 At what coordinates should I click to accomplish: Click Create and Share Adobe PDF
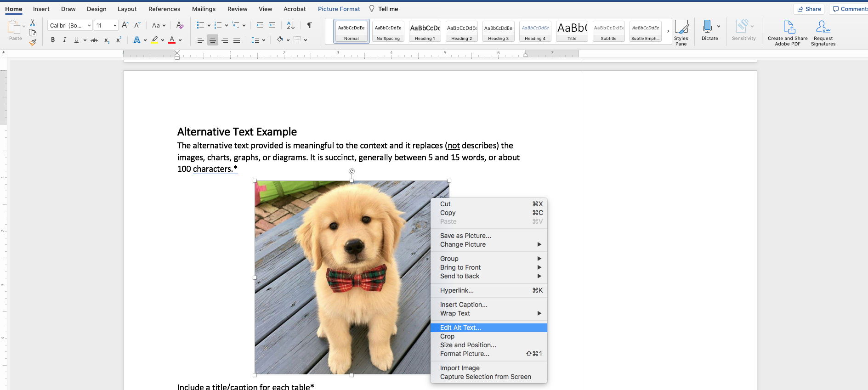pos(788,33)
